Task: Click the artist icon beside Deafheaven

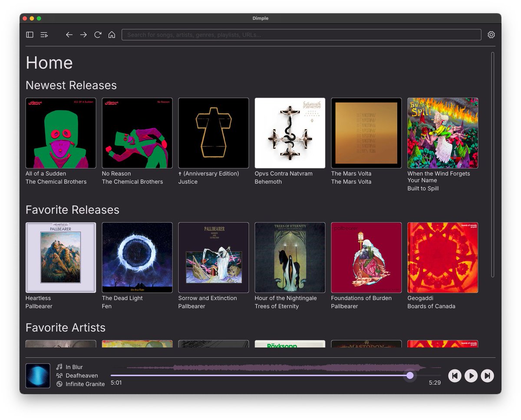Action: coord(59,375)
